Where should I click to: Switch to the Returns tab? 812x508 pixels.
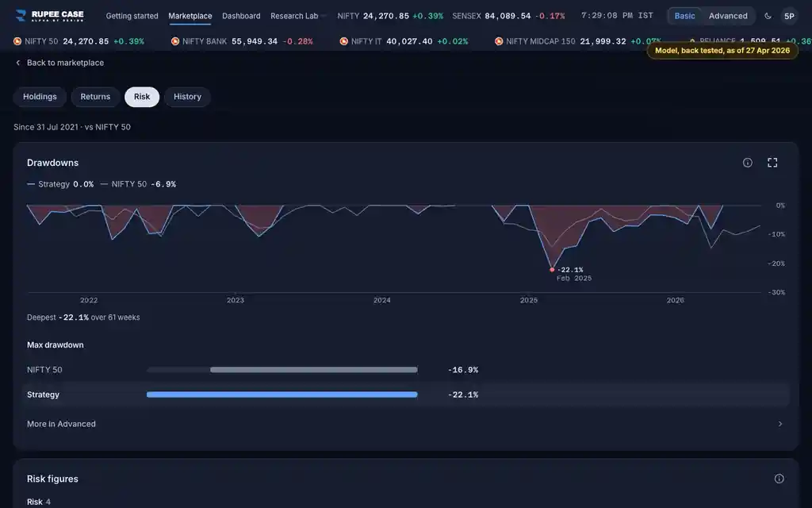point(95,97)
